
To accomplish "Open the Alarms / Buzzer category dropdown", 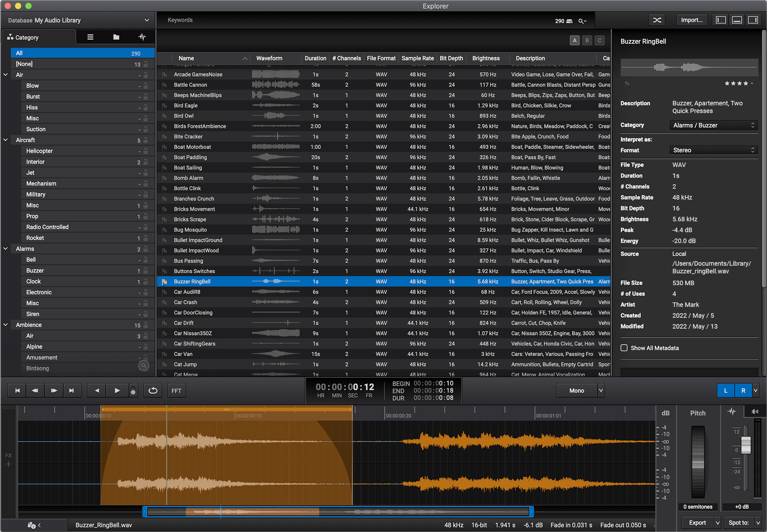I will coord(713,125).
